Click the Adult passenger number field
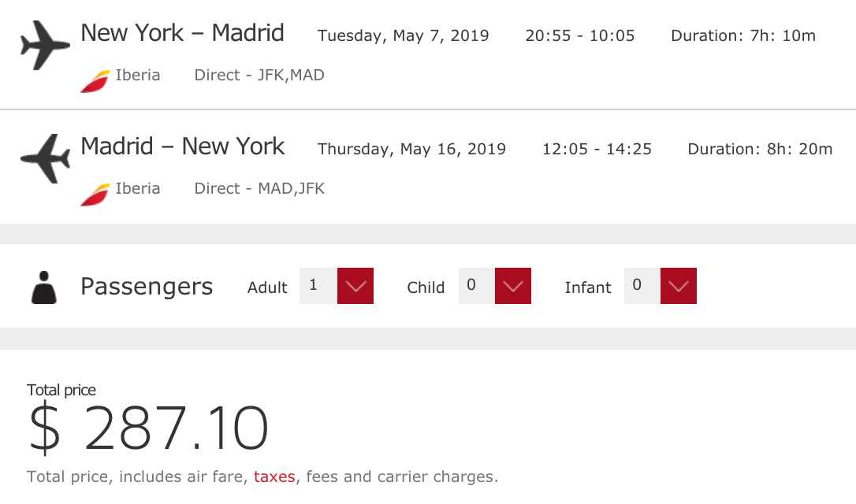Image resolution: width=856 pixels, height=504 pixels. 318,286
